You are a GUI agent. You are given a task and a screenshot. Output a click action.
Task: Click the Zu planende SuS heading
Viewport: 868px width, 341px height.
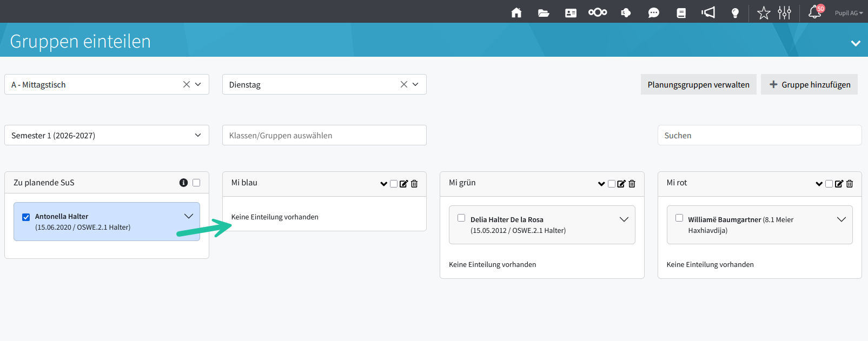[44, 183]
